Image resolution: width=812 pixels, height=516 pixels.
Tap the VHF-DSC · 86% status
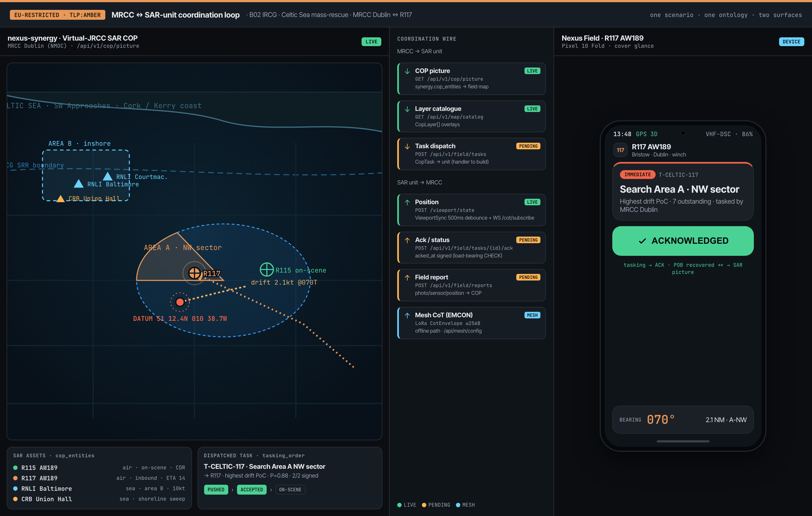(x=729, y=134)
